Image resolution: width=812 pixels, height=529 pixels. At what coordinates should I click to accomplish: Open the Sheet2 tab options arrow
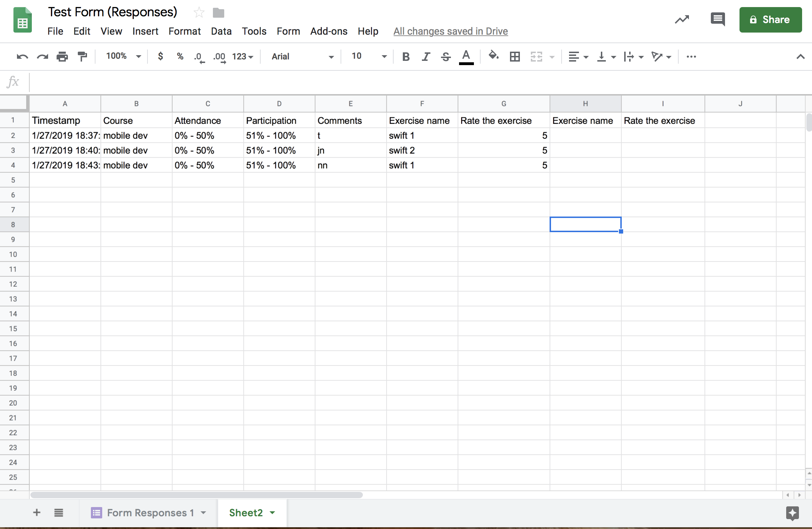pyautogui.click(x=272, y=513)
